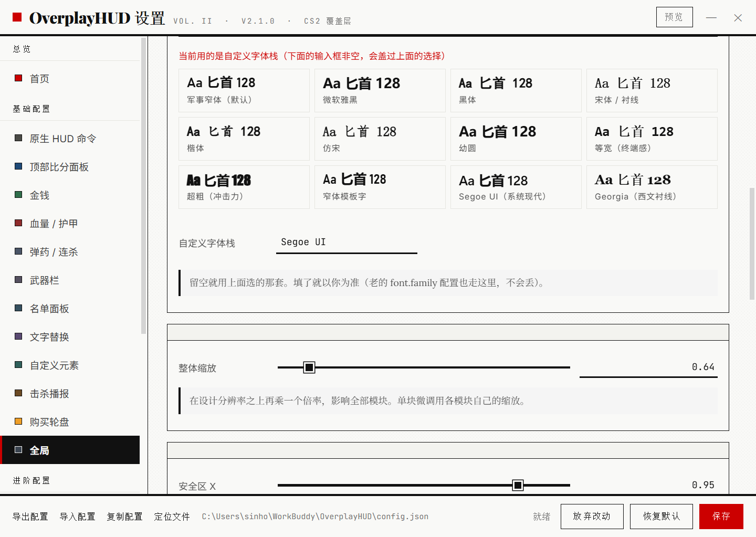Click the 预览 button
The width and height of the screenshot is (756, 537).
point(674,17)
